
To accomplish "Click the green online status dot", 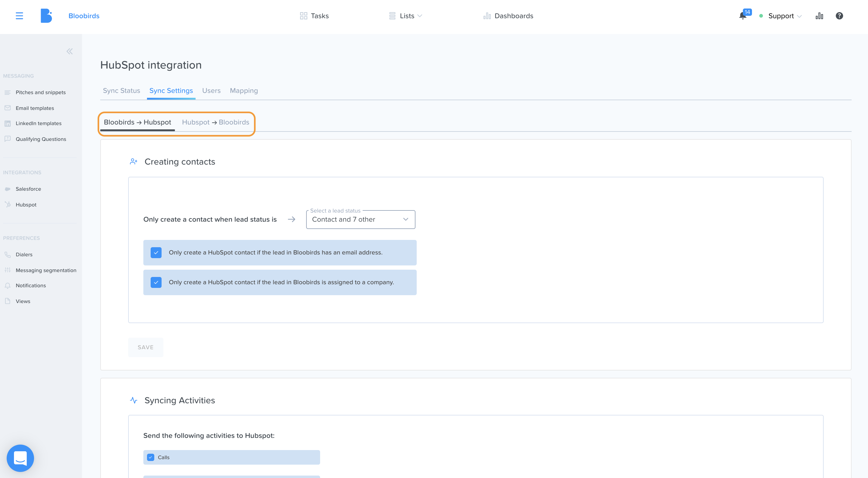I will coord(761,16).
